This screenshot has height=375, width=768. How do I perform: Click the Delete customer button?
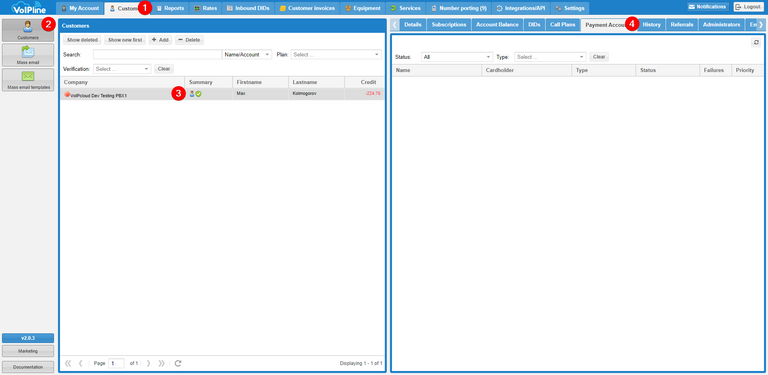pos(189,40)
